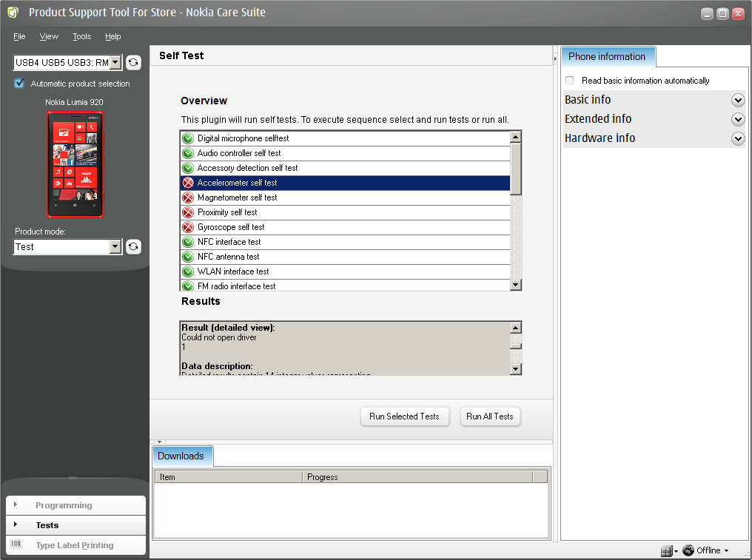Click the Item column header in Downloads
This screenshot has width=752, height=560.
pyautogui.click(x=229, y=477)
